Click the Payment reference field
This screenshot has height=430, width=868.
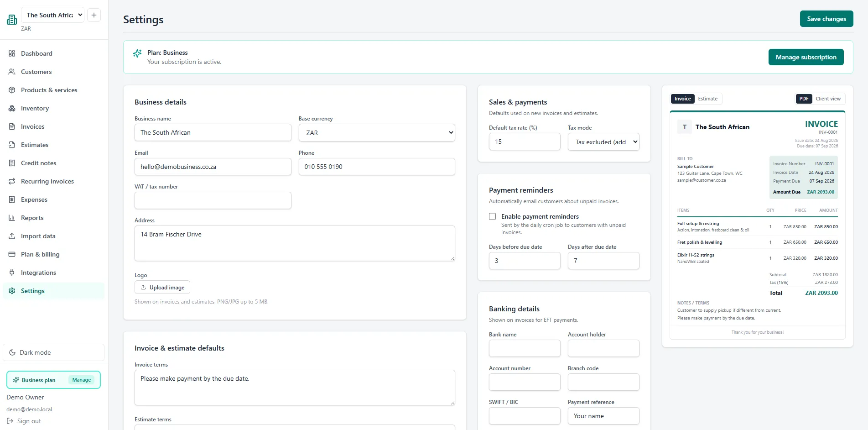603,416
